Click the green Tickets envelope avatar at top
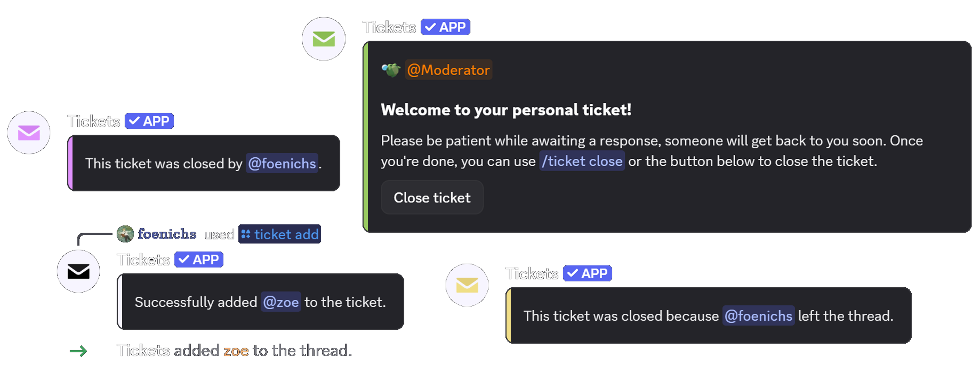This screenshot has width=980, height=373. click(x=323, y=38)
